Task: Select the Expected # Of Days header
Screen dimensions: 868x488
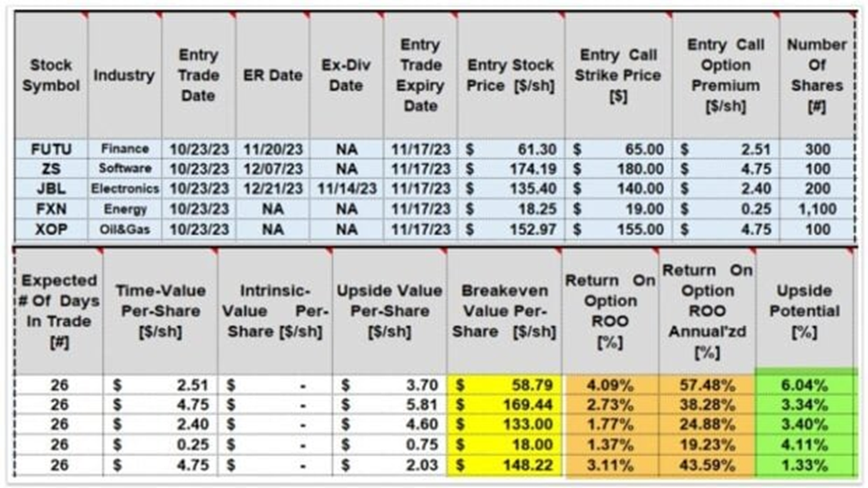Action: (x=59, y=312)
